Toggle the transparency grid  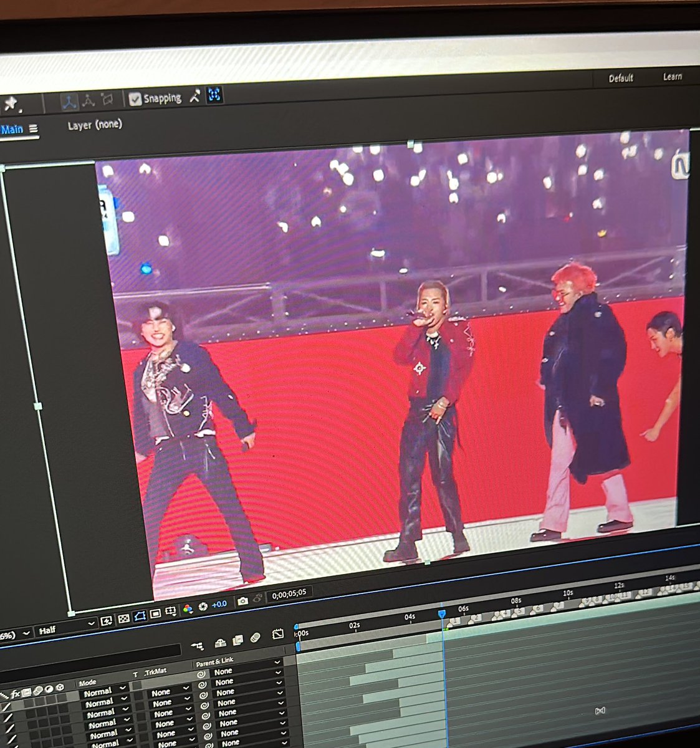[x=123, y=618]
